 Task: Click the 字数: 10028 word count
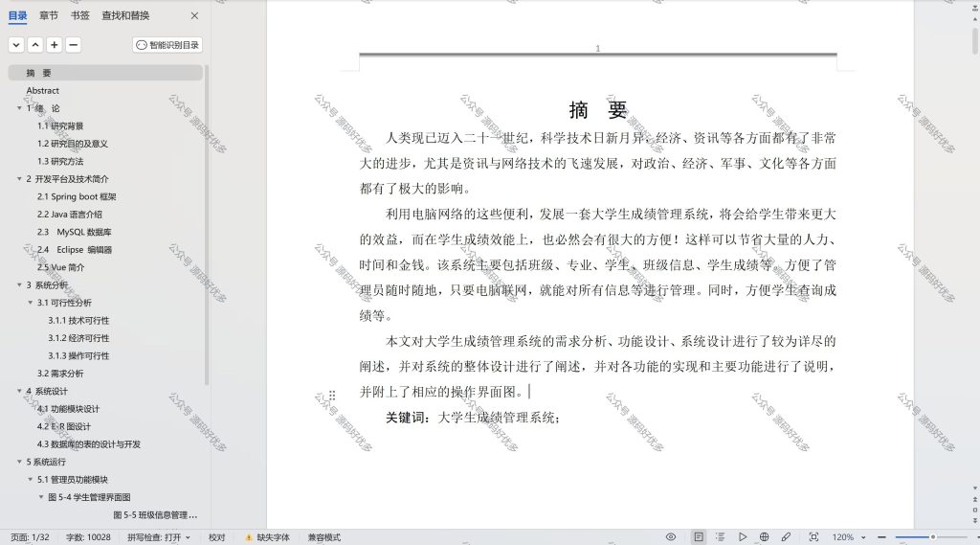pyautogui.click(x=88, y=537)
